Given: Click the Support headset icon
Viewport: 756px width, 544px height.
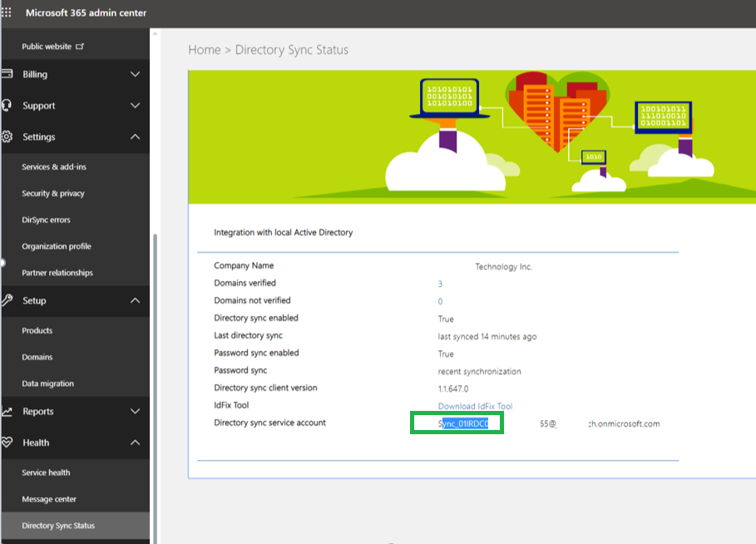Looking at the screenshot, I should click(x=7, y=105).
